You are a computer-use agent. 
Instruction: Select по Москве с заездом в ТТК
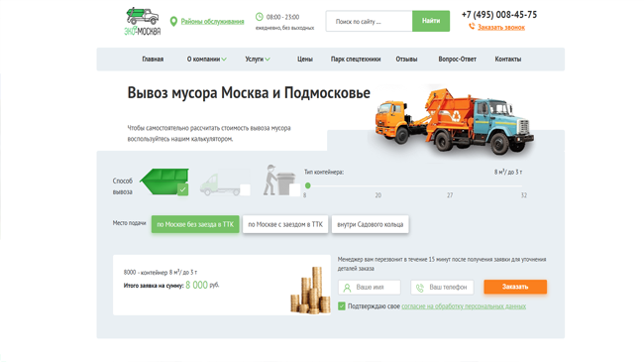click(285, 224)
